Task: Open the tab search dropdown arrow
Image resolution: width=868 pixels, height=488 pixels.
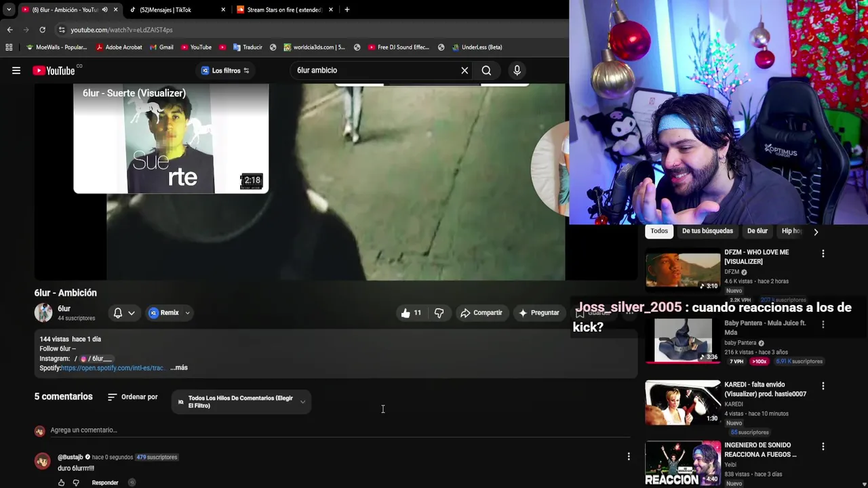Action: [x=9, y=9]
